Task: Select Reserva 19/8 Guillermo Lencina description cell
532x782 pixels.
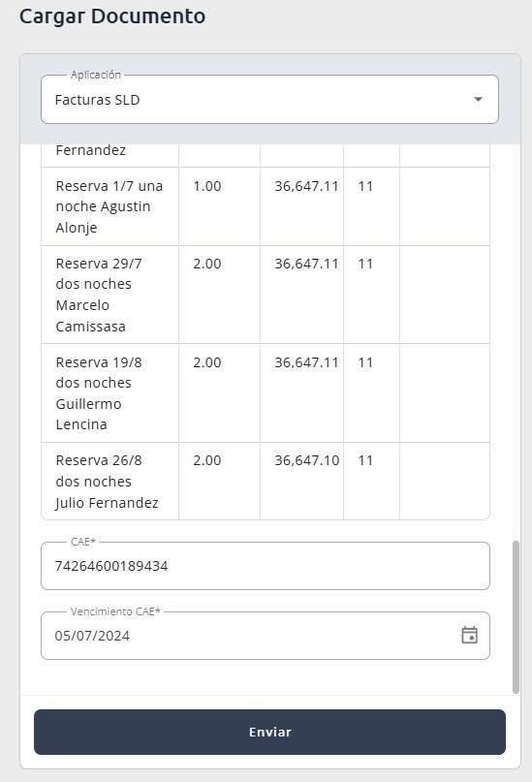Action: [x=110, y=393]
